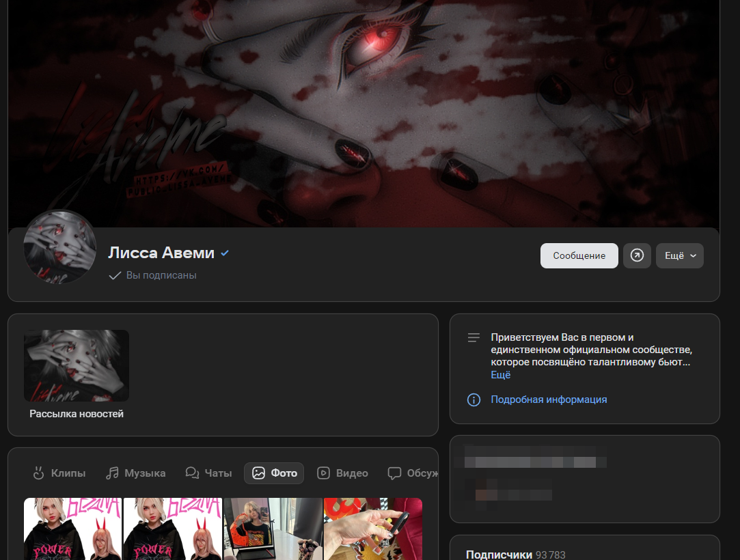
Task: Open the mirror selfie photo
Action: point(273,529)
